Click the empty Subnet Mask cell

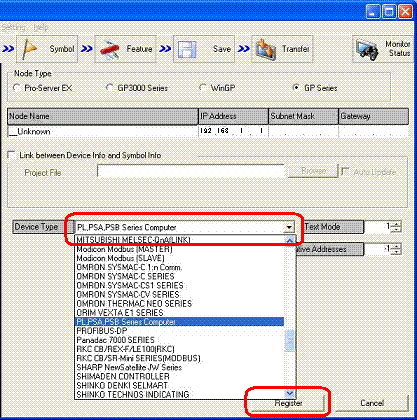click(303, 131)
